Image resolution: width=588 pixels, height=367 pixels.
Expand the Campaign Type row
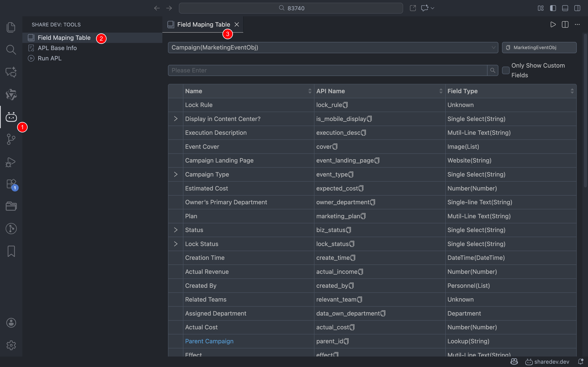[x=176, y=175]
